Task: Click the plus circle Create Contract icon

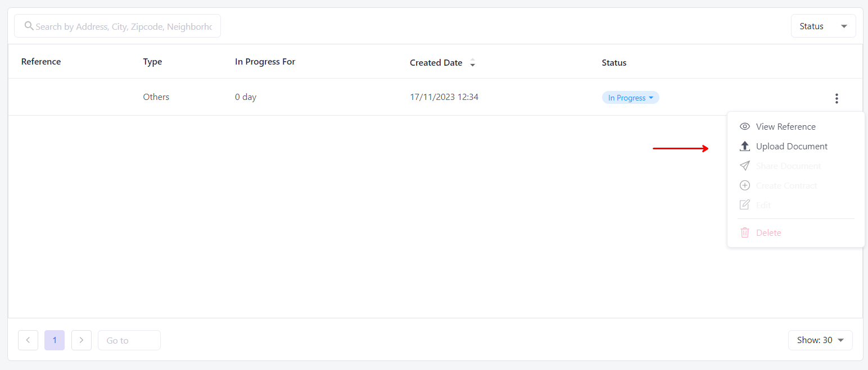Action: pos(745,186)
